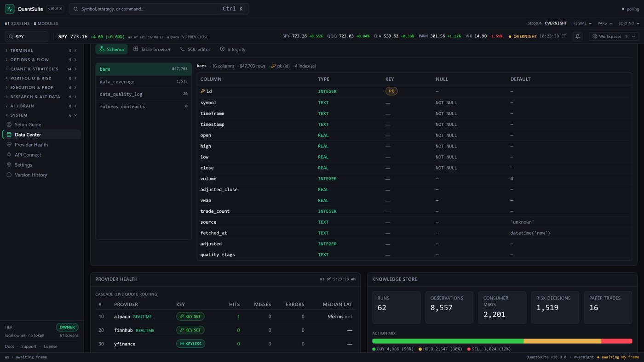Click the API Connect plug icon

point(9,155)
